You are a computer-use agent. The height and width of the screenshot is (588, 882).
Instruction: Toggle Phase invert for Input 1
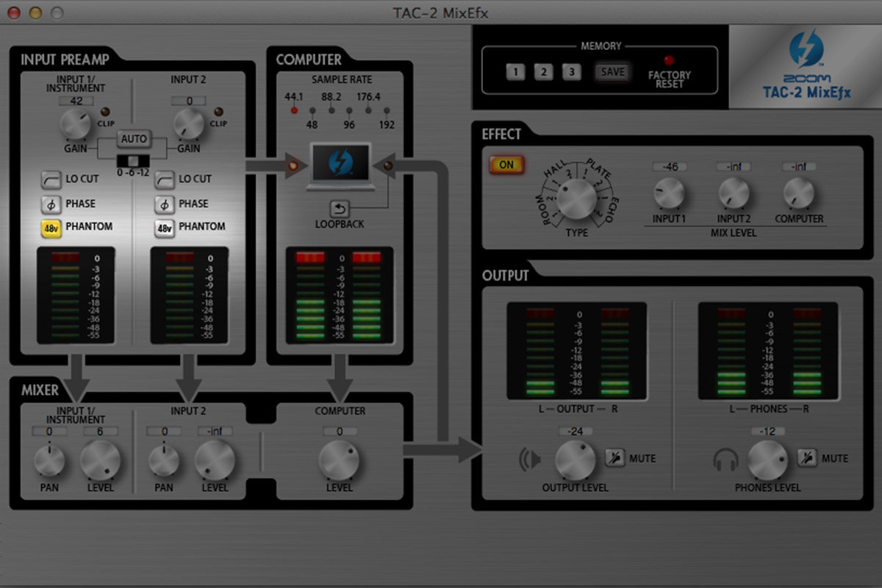pyautogui.click(x=51, y=204)
